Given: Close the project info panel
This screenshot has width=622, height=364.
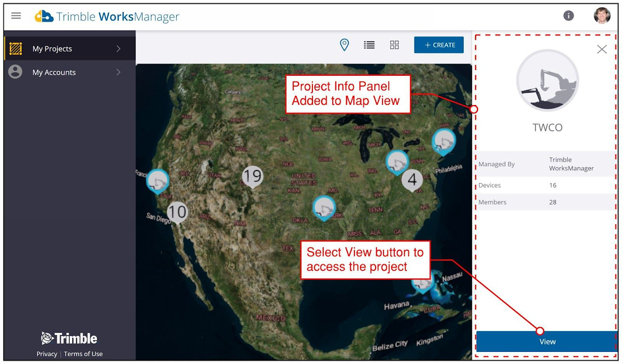Looking at the screenshot, I should (602, 49).
